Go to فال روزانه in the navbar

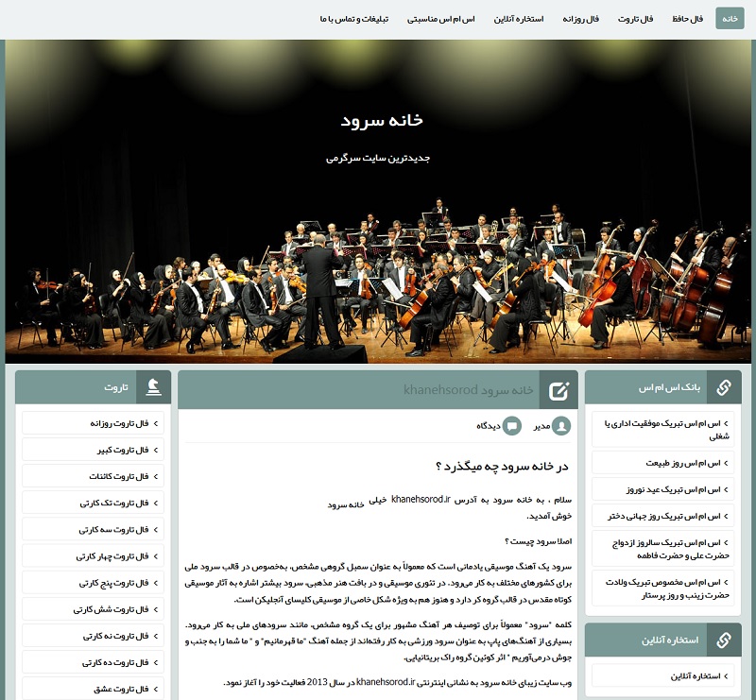pos(580,19)
